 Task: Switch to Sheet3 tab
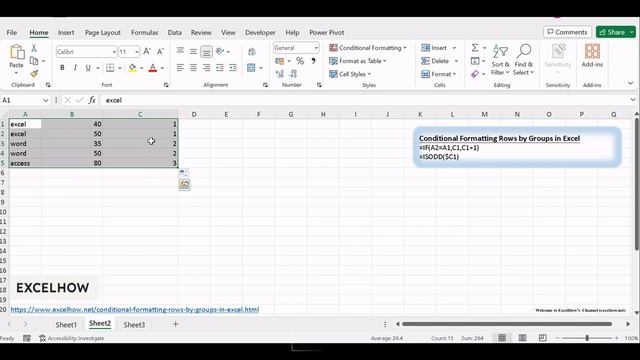(x=134, y=324)
